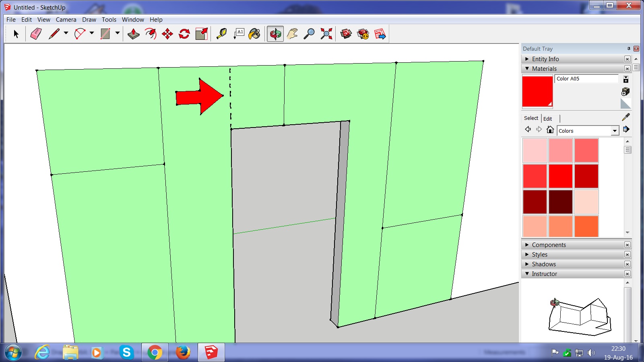Pick the eyedropper sample paint tool
The image size is (644, 362).
tap(625, 117)
